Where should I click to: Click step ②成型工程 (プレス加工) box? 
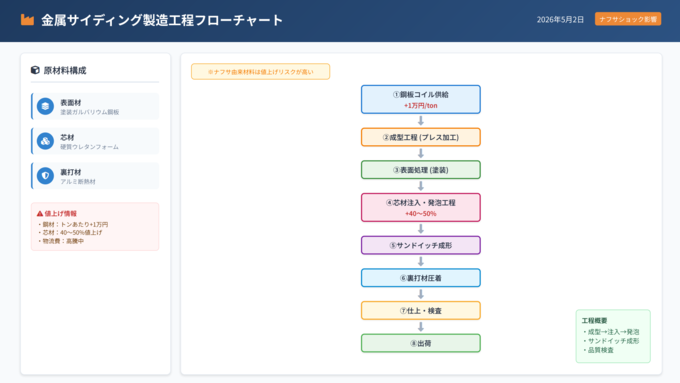421,137
